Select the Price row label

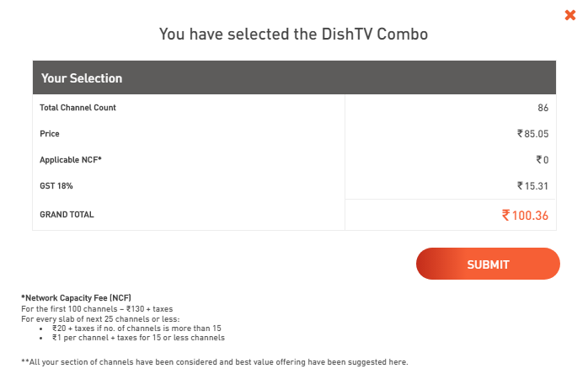coord(50,134)
